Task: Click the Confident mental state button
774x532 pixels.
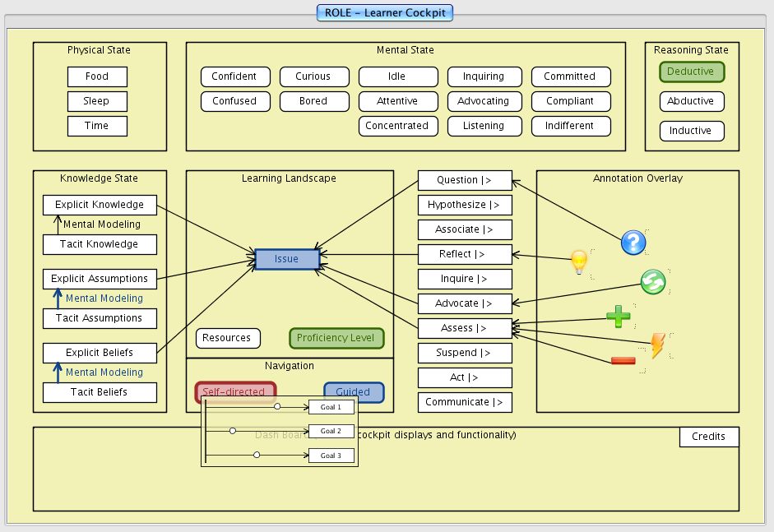Action: pos(234,76)
